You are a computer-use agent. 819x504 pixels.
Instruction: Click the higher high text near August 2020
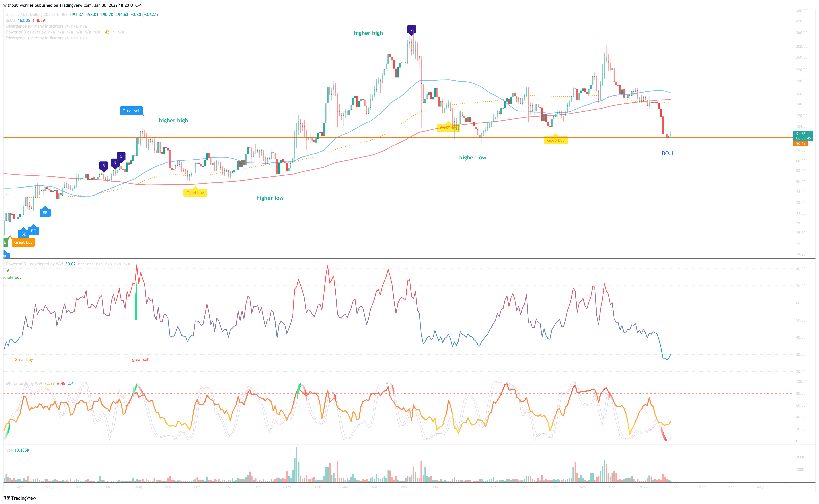coord(173,121)
